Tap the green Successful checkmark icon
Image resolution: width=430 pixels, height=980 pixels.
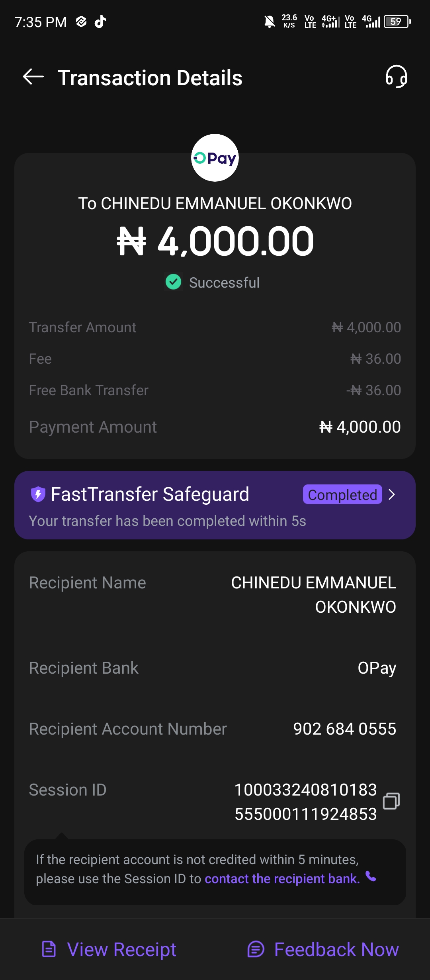coord(174,282)
